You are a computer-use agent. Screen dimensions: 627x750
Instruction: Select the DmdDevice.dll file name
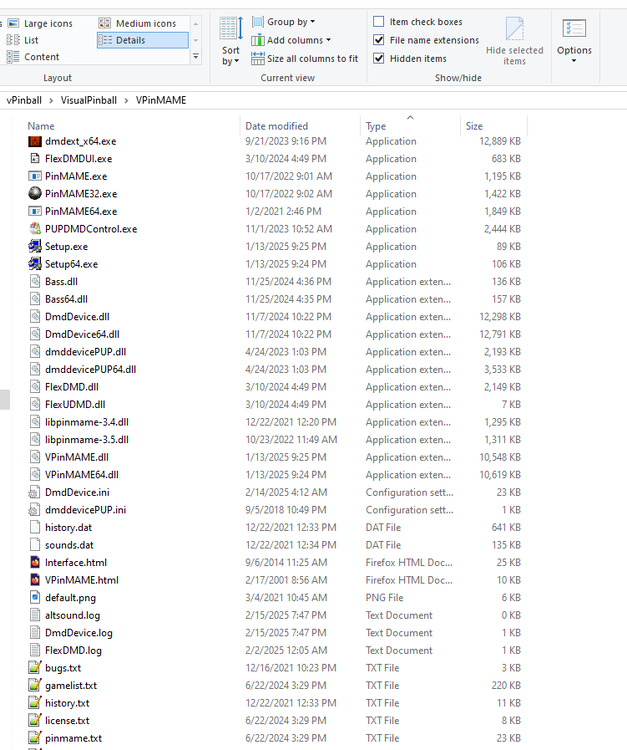pyautogui.click(x=77, y=317)
